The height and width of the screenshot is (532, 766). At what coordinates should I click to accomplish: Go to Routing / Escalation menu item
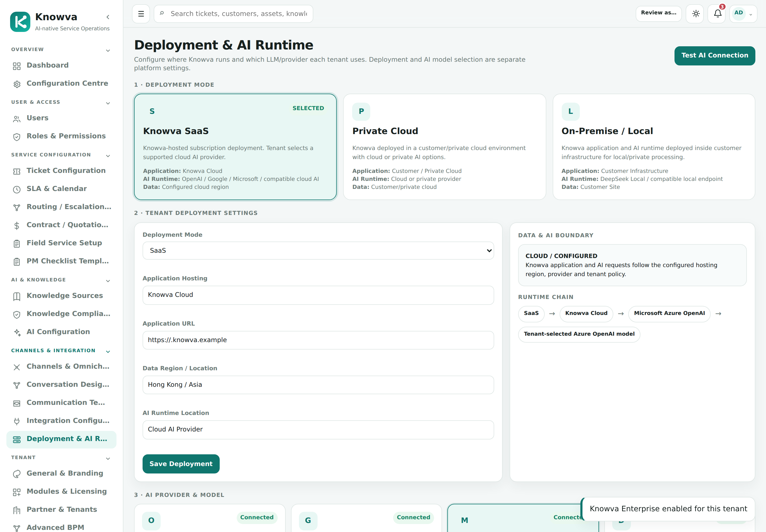pyautogui.click(x=61, y=207)
